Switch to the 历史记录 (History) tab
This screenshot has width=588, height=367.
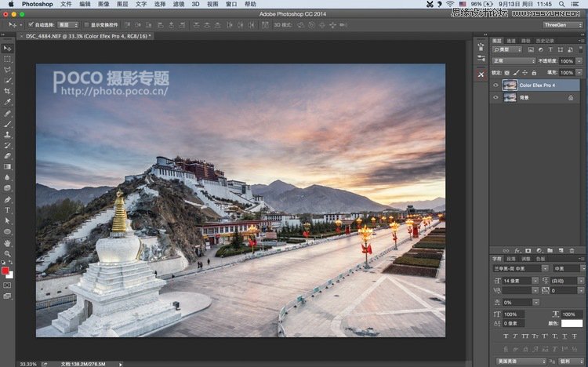(x=545, y=41)
